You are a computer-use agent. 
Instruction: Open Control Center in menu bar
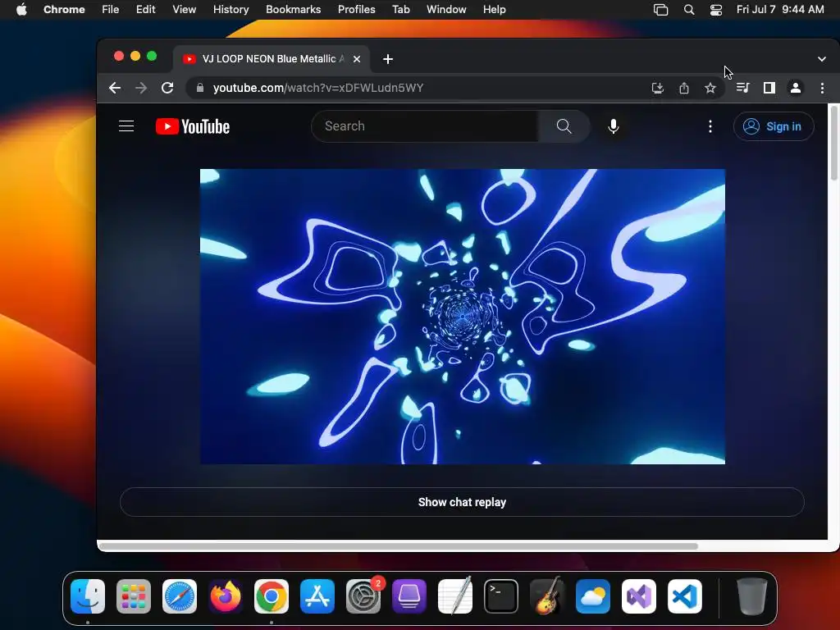(x=716, y=10)
